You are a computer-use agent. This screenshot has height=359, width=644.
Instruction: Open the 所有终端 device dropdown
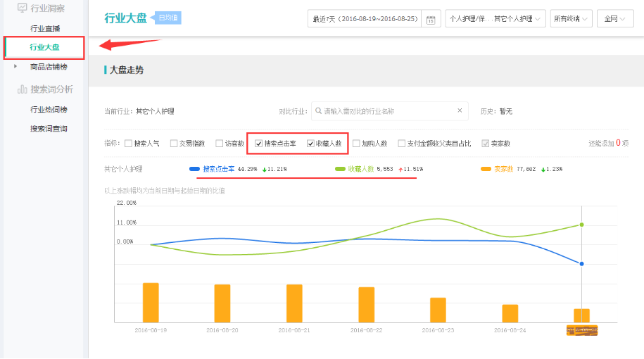[571, 19]
